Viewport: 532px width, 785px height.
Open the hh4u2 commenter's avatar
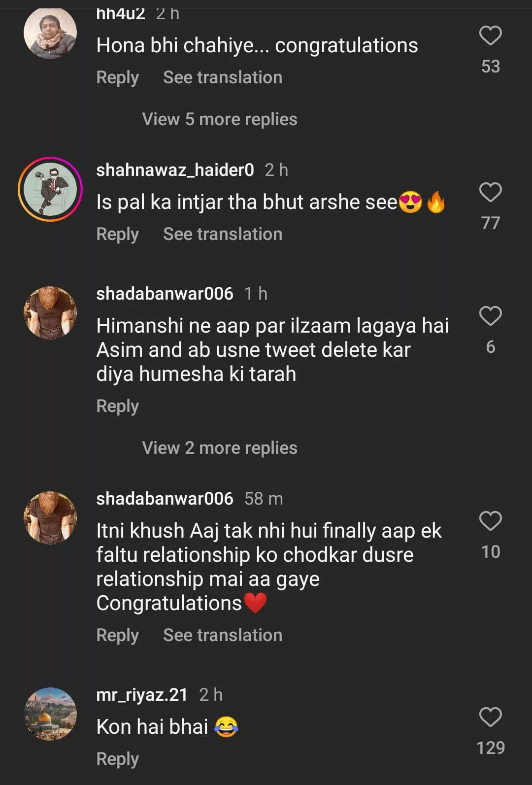50,33
